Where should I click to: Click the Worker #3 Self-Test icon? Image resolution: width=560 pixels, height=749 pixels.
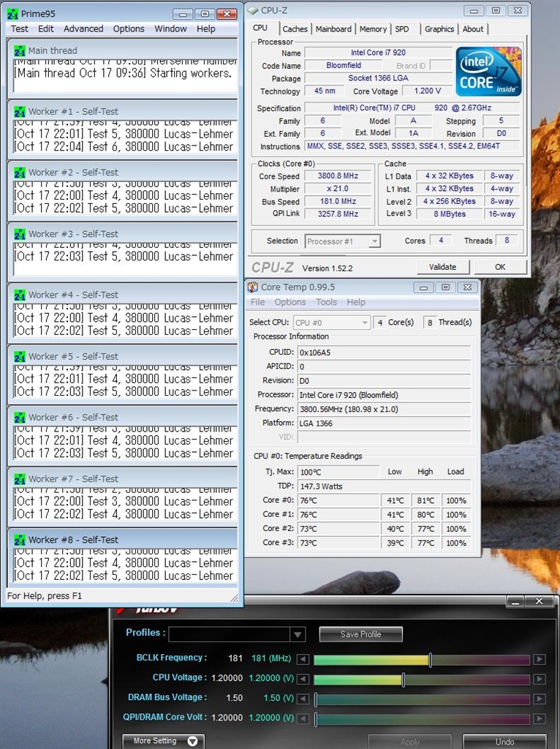pyautogui.click(x=20, y=234)
